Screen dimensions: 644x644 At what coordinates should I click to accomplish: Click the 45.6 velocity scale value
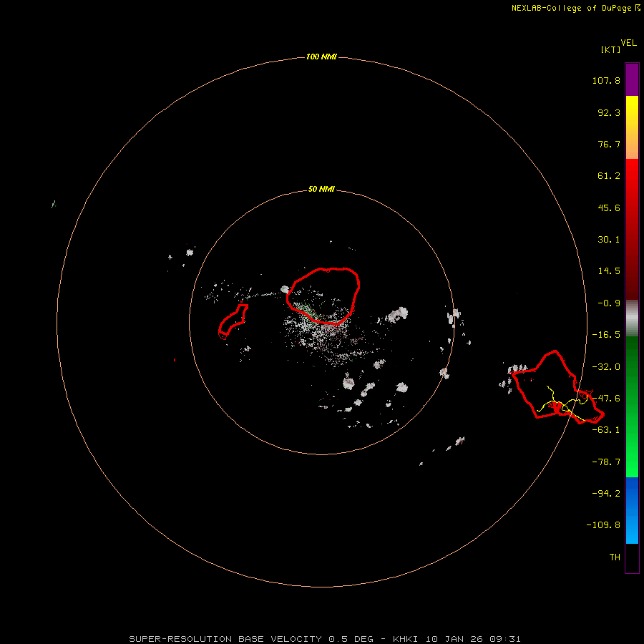pos(609,208)
